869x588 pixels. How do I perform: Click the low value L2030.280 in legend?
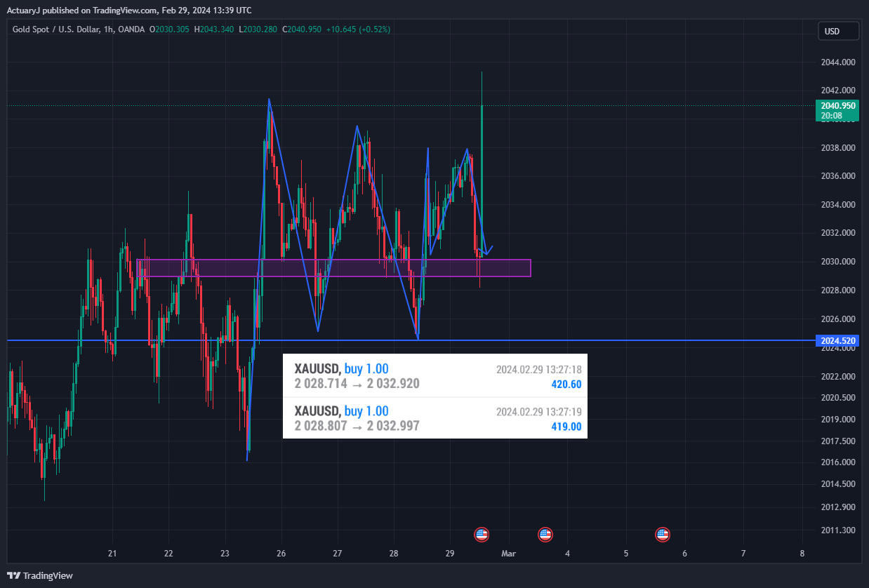click(259, 29)
